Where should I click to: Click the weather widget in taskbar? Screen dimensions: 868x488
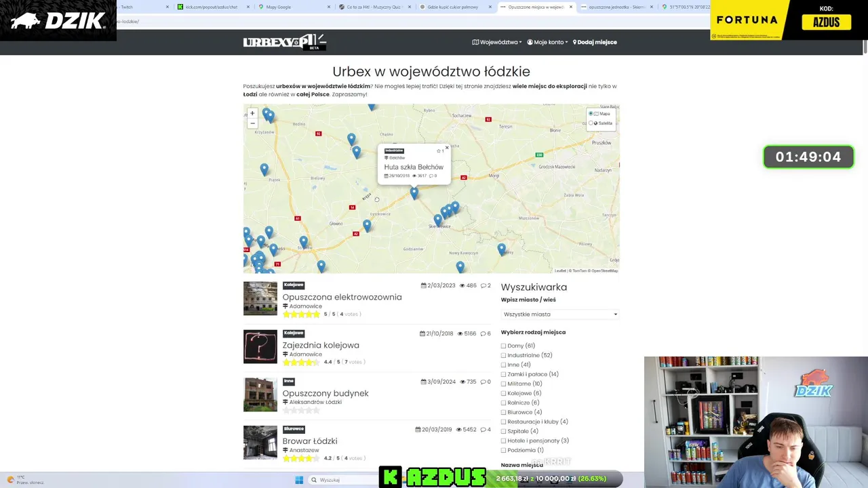click(26, 480)
